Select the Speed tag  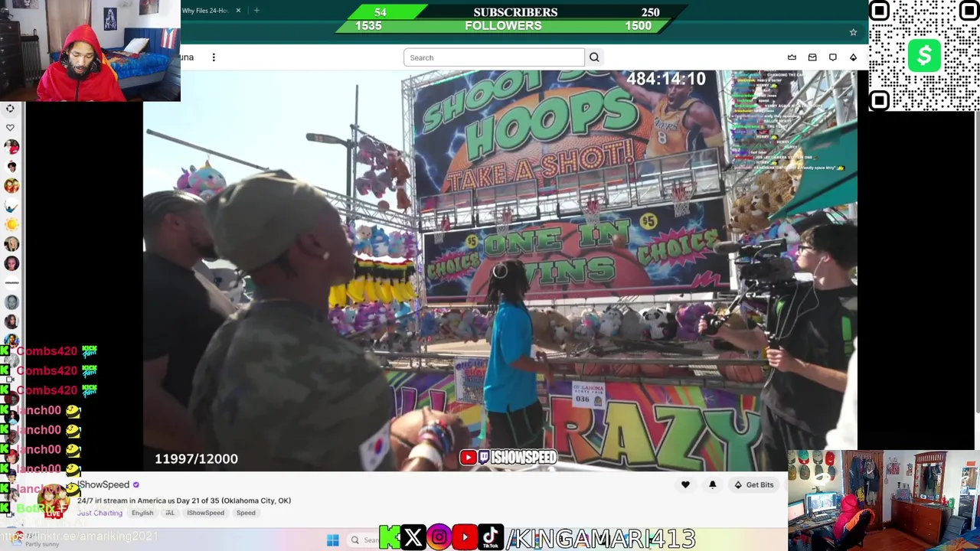[x=246, y=513]
